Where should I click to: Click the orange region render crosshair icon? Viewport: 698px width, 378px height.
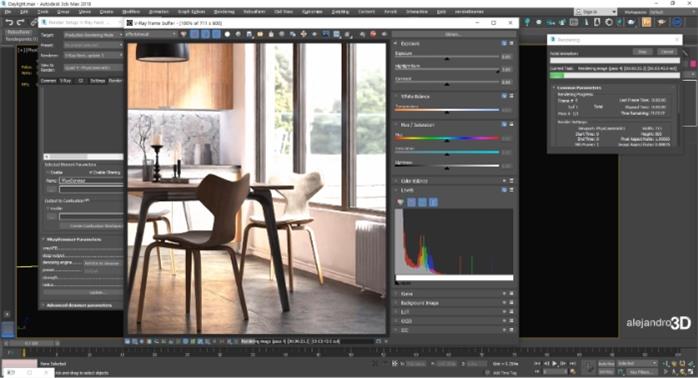[x=303, y=34]
